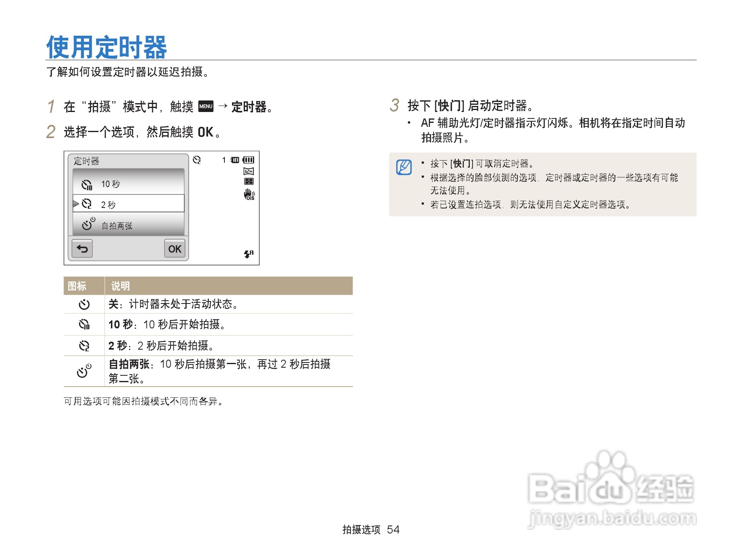
Task: Click the auto flash icon
Action: (249, 254)
